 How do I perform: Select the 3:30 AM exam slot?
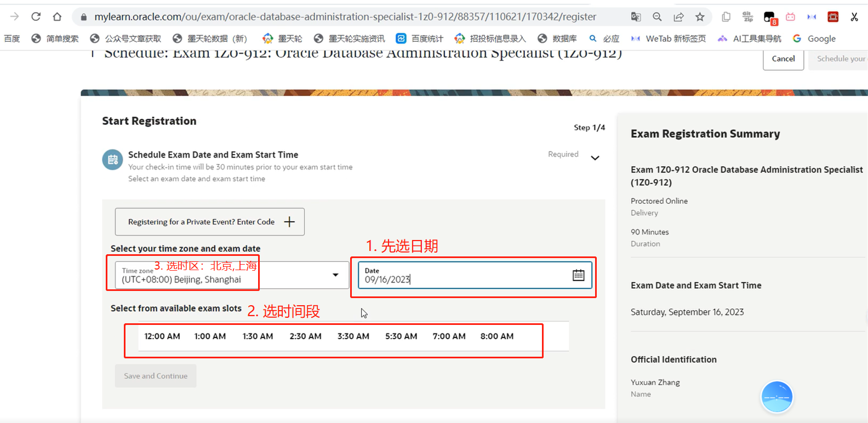click(x=353, y=336)
